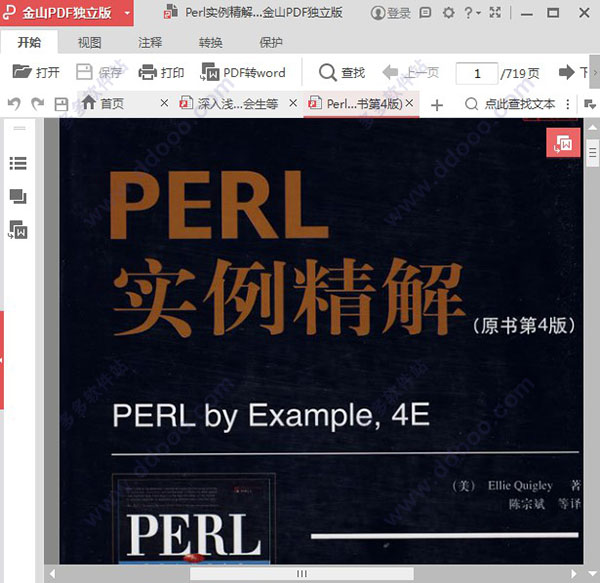Switch to the 视图 ribbon tab
This screenshot has width=600, height=583.
[90, 42]
